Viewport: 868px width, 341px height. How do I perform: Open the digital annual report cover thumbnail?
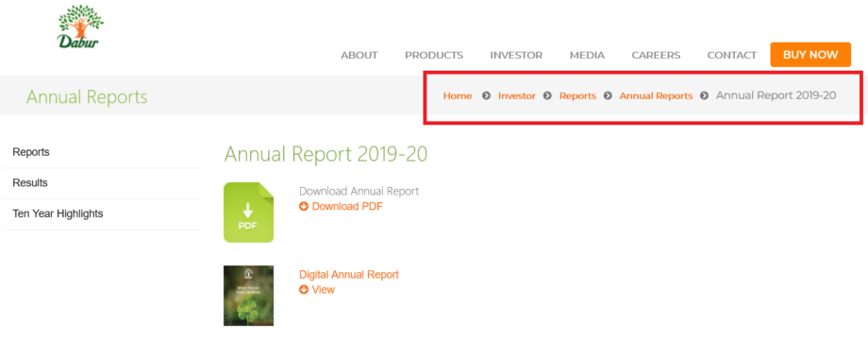click(248, 296)
